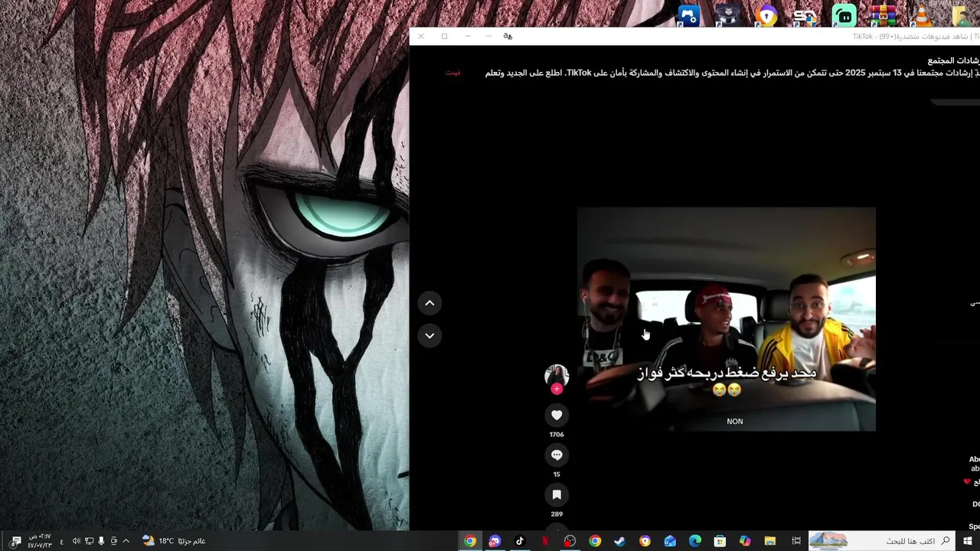Image resolution: width=980 pixels, height=551 pixels.
Task: Open the Windows Start menu
Action: [x=968, y=541]
